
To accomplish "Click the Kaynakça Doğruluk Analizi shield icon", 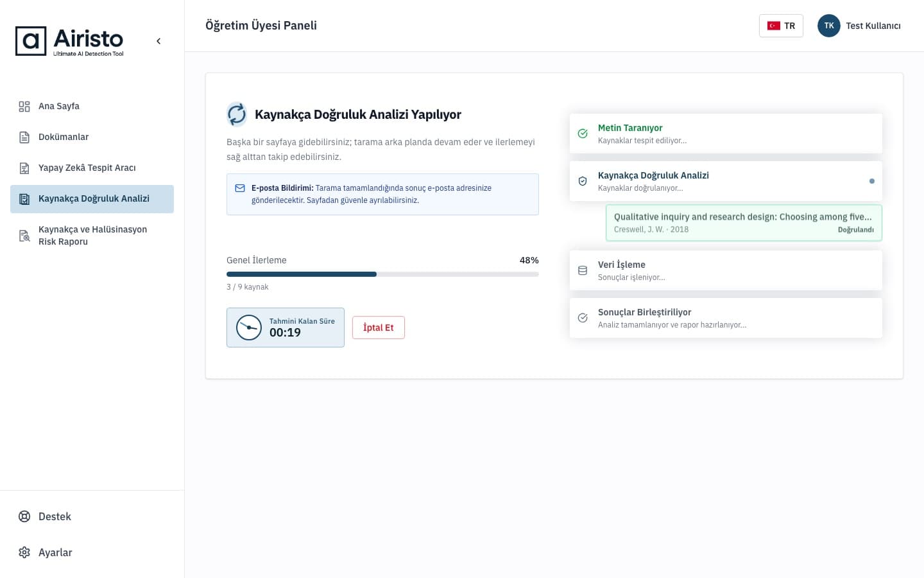I will (583, 181).
